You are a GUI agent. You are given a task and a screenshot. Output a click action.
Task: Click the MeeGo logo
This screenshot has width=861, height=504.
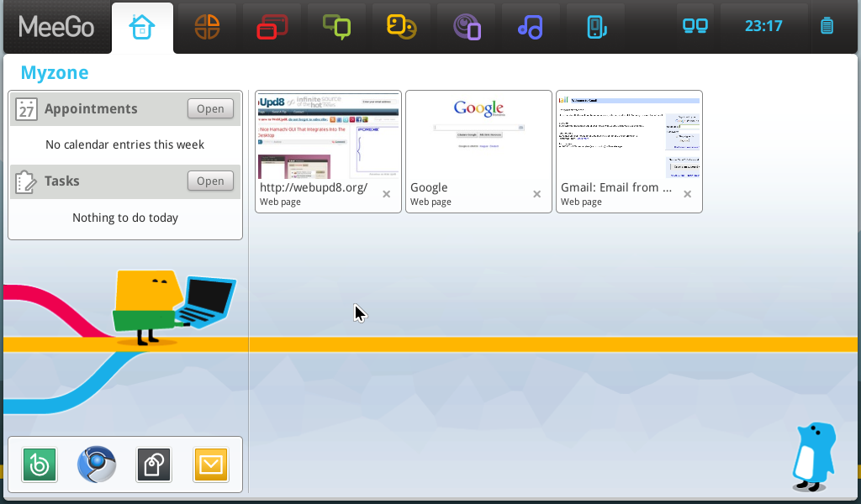(56, 26)
